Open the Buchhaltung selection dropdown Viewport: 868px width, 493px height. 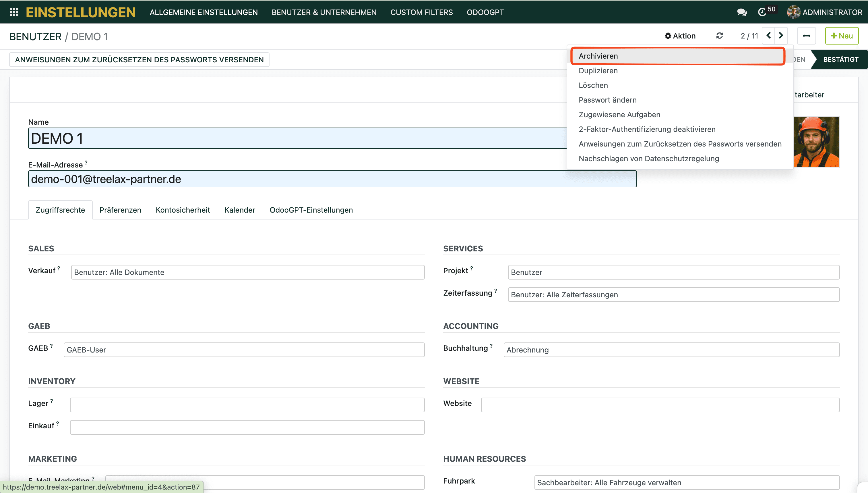tap(671, 350)
